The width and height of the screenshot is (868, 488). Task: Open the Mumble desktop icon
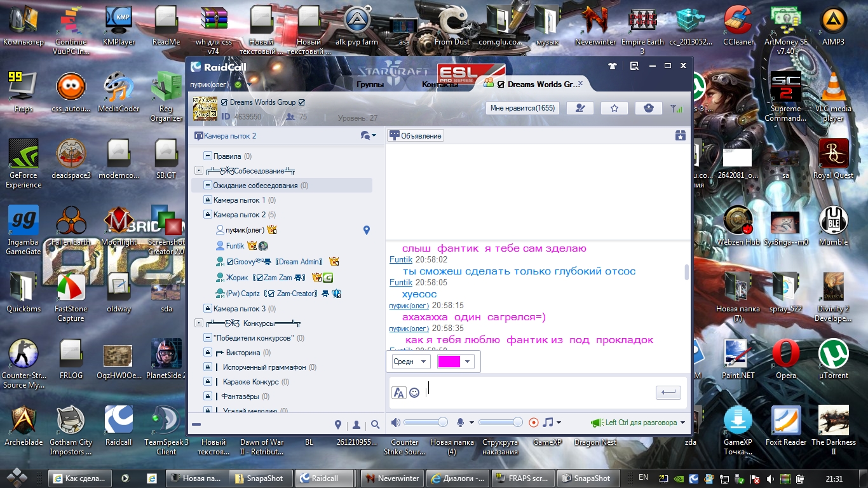click(x=834, y=226)
